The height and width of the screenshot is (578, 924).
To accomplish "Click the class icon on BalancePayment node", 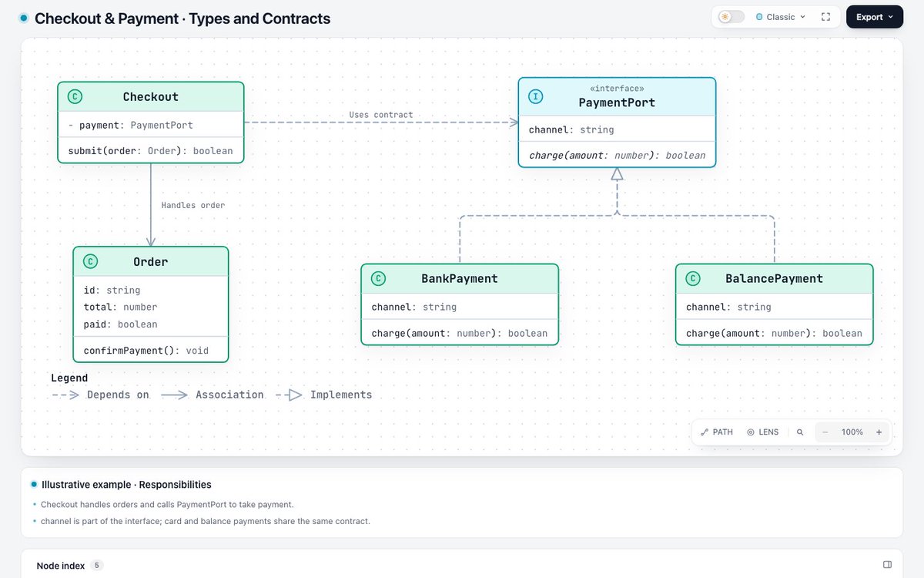I will click(x=693, y=278).
